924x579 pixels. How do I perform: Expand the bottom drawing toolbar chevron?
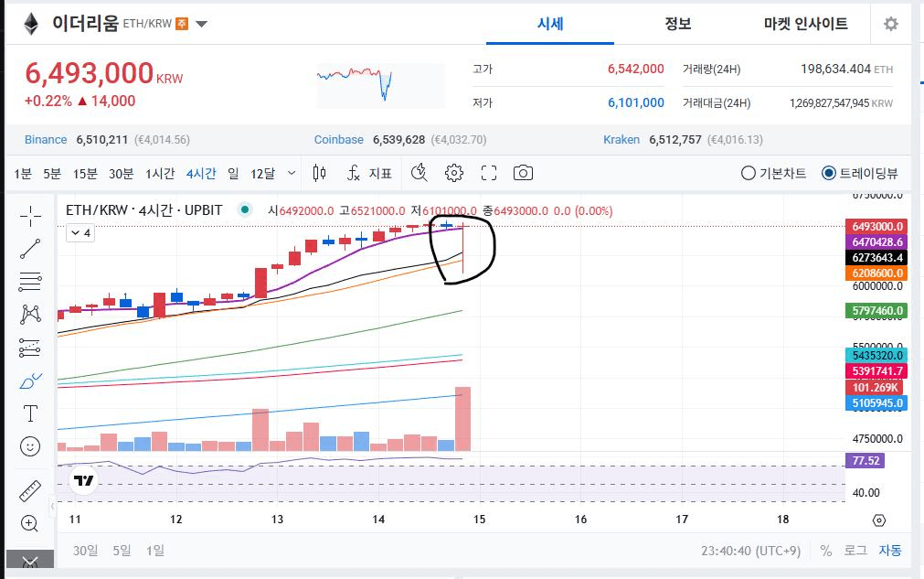click(30, 560)
